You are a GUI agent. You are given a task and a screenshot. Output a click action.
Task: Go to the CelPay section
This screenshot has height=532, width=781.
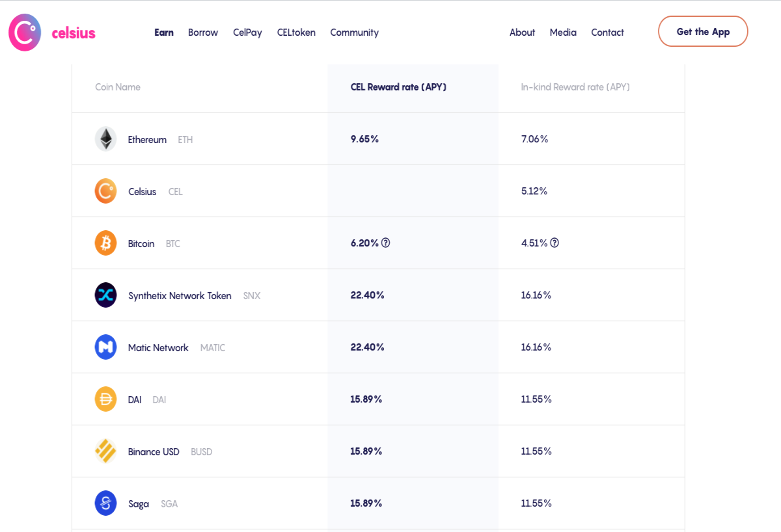click(x=247, y=33)
